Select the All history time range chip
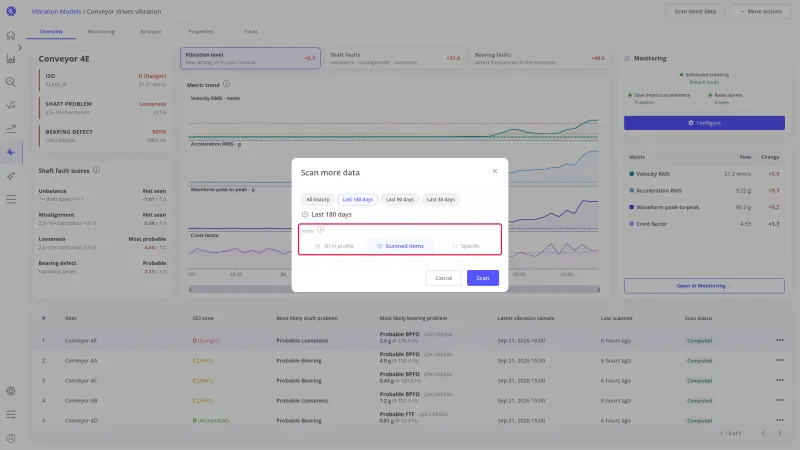Viewport: 800px width, 450px height. click(x=317, y=199)
